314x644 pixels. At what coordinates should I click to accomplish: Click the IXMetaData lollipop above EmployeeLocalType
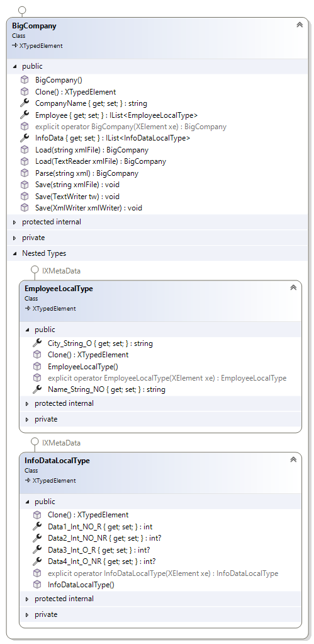tap(35, 271)
